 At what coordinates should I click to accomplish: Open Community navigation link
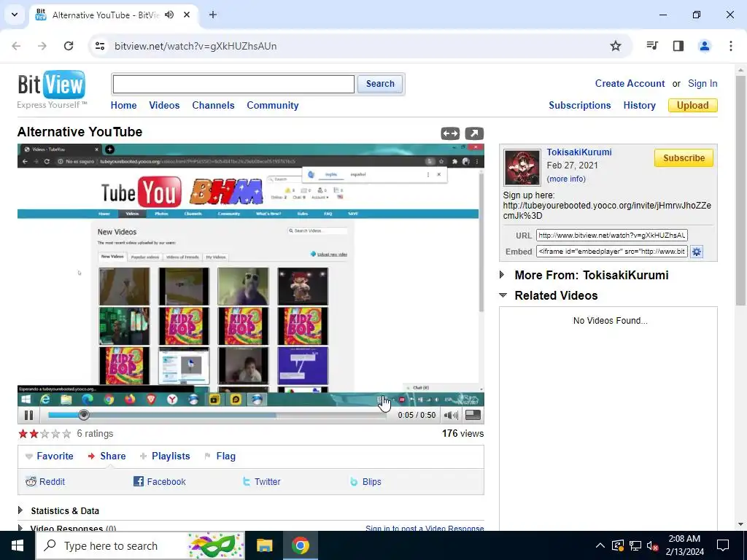(273, 105)
